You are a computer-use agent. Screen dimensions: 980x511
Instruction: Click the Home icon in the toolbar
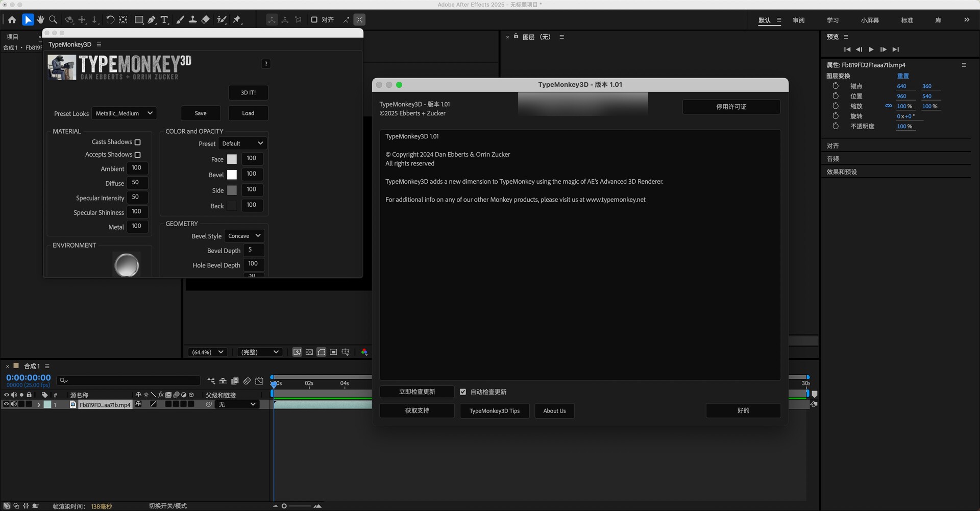tap(12, 20)
